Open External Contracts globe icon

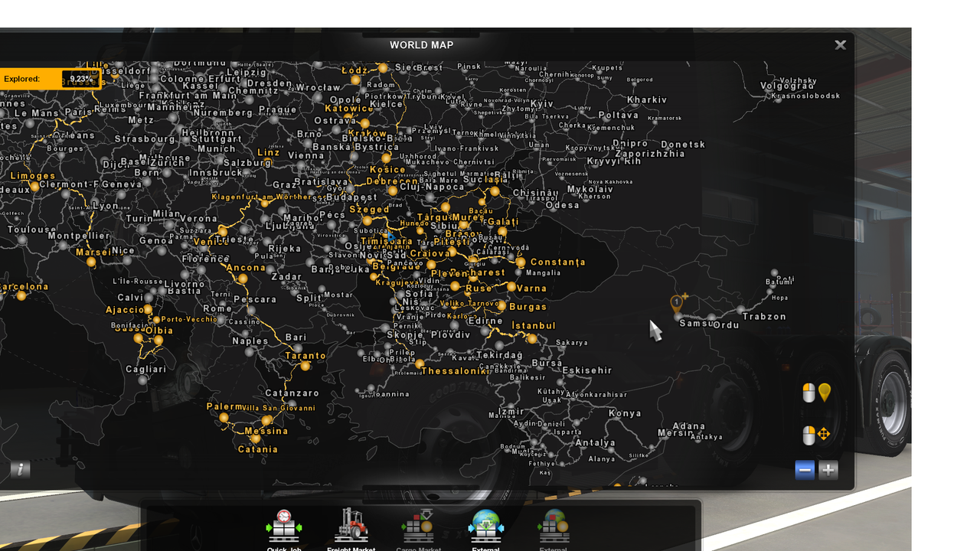click(x=486, y=527)
